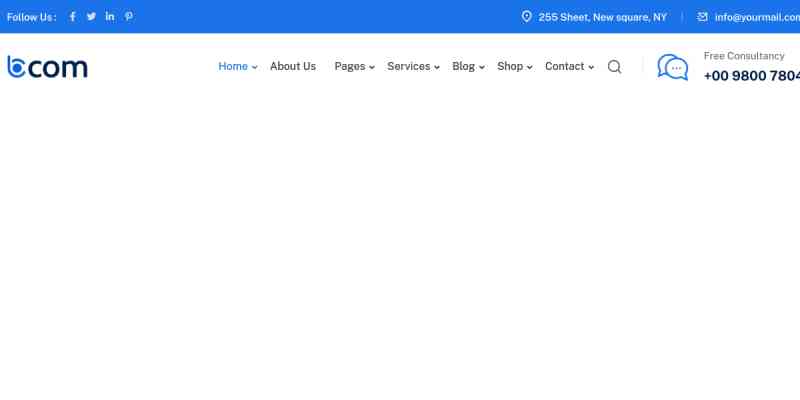The image size is (800, 400).
Task: Click the info@yourmail email link
Action: pyautogui.click(x=757, y=17)
